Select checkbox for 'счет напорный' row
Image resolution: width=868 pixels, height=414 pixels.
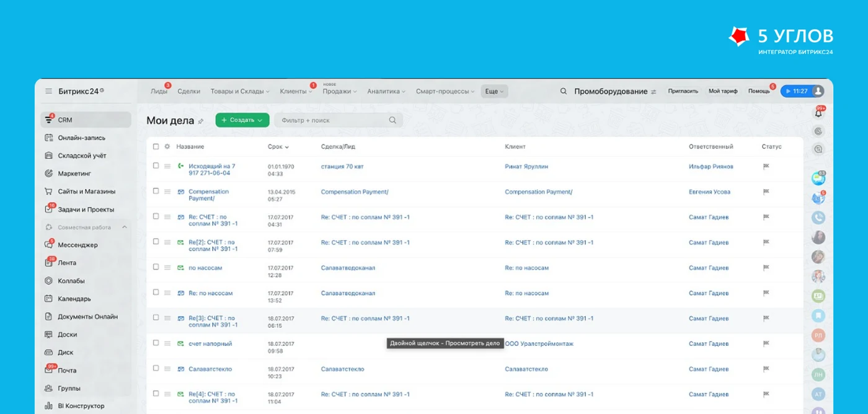coord(156,343)
